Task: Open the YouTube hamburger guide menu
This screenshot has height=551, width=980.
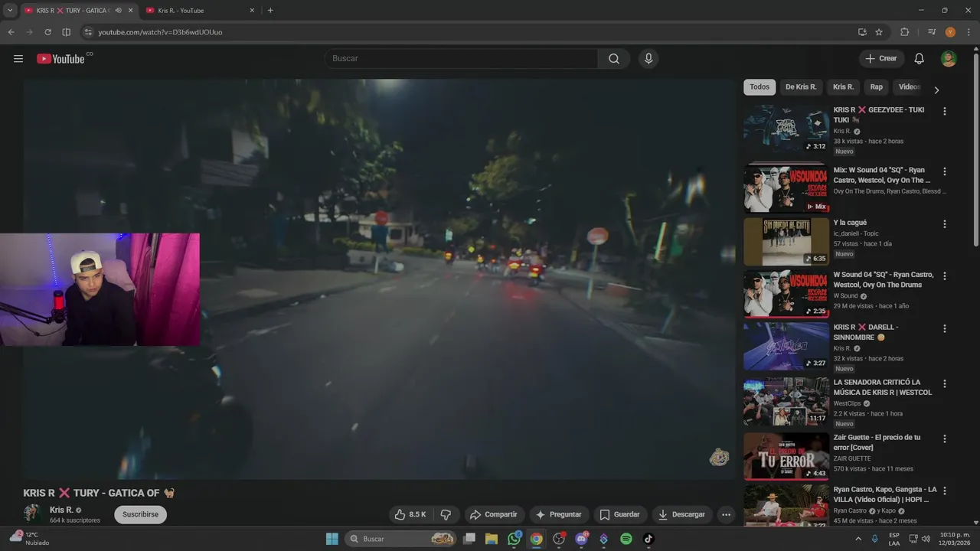Action: pyautogui.click(x=18, y=59)
